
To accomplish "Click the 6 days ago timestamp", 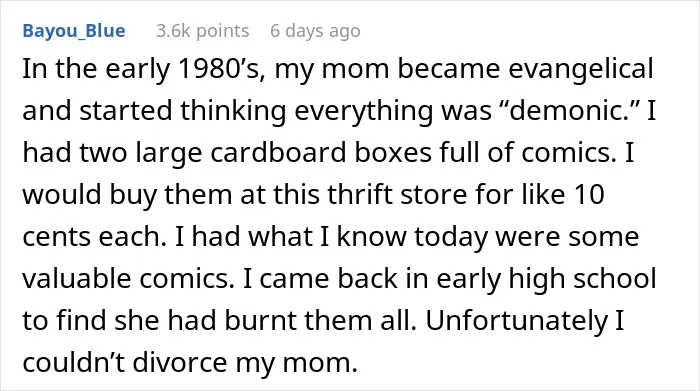I will pyautogui.click(x=315, y=31).
